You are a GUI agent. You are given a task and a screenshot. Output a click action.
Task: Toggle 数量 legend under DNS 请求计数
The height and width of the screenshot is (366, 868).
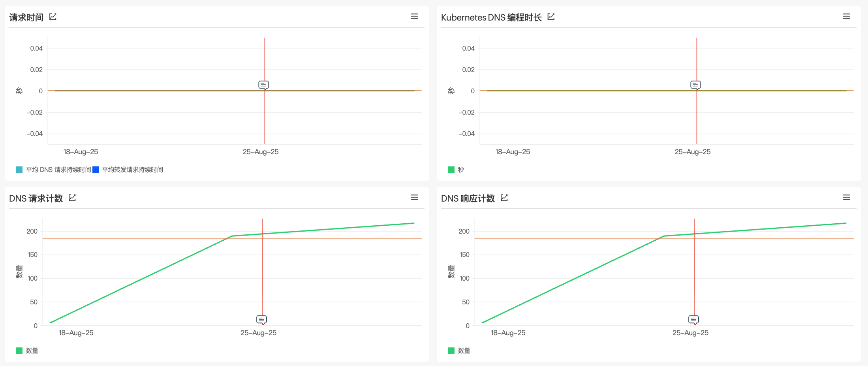click(32, 351)
